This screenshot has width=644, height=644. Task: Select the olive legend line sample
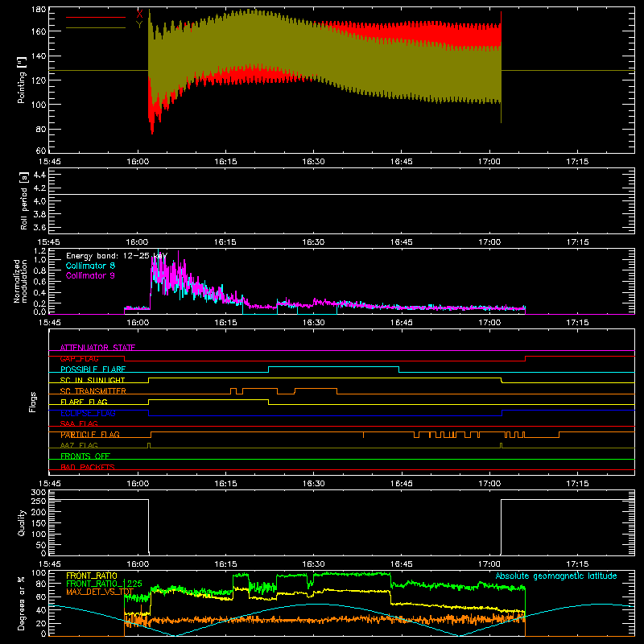pos(96,28)
